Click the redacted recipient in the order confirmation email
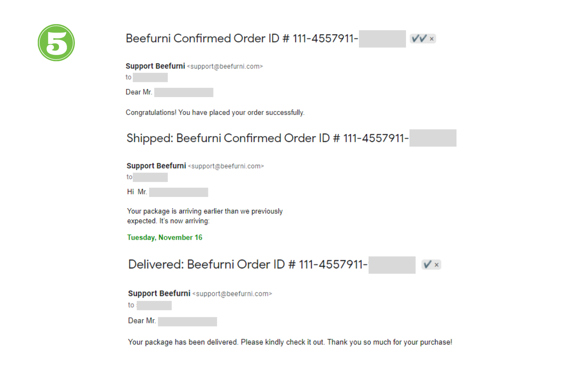This screenshot has width=588, height=376. point(150,77)
